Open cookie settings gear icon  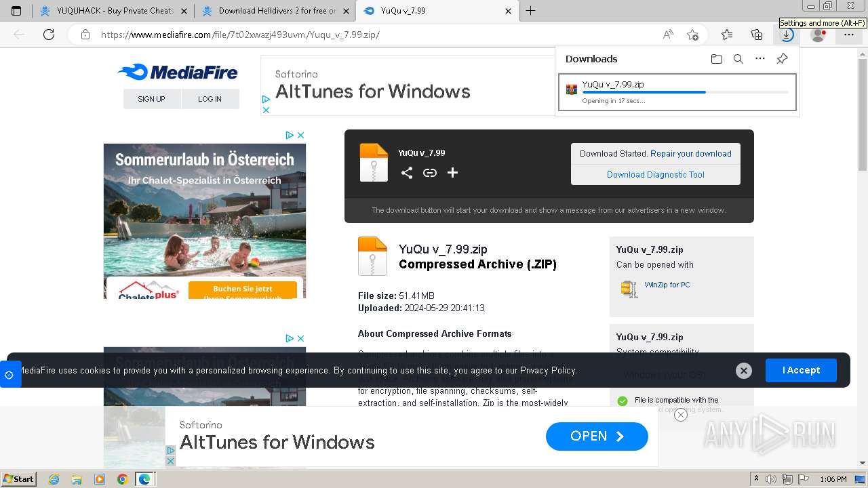pos(9,375)
